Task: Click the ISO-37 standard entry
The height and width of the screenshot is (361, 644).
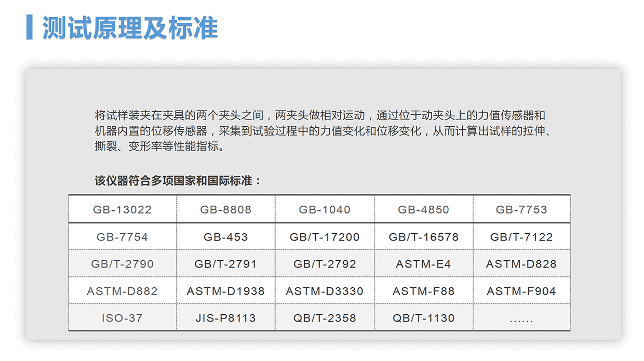Action: pyautogui.click(x=123, y=318)
